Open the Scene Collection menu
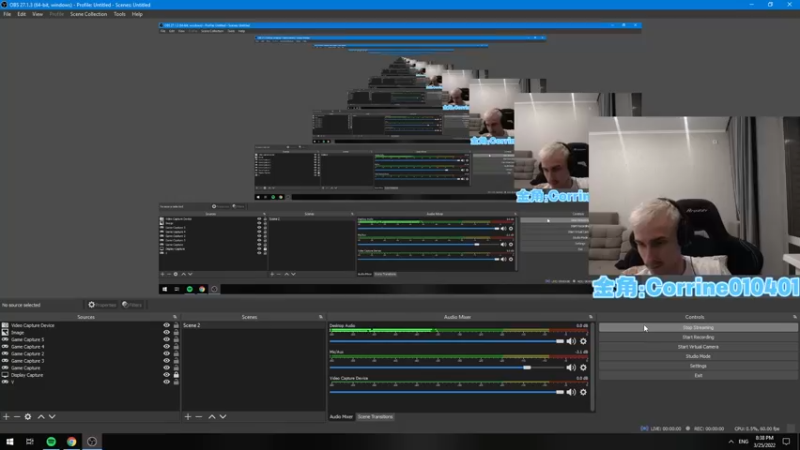Viewport: 800px width, 450px height. coord(88,14)
